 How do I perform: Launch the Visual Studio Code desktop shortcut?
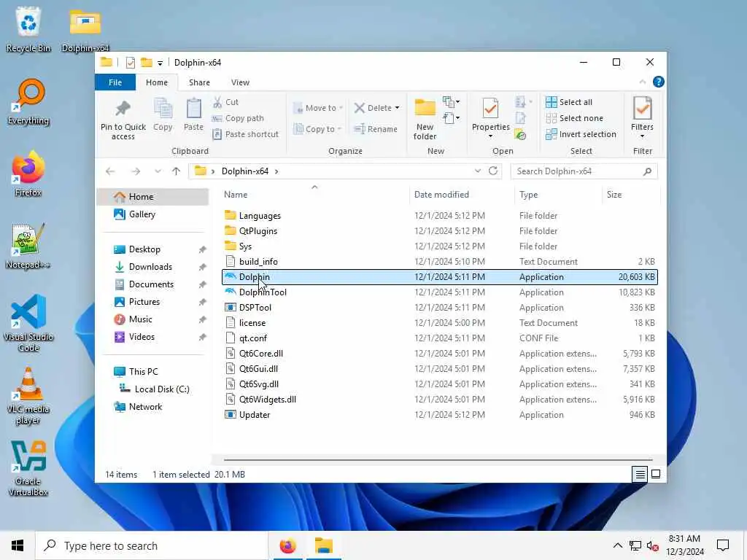coord(28,323)
